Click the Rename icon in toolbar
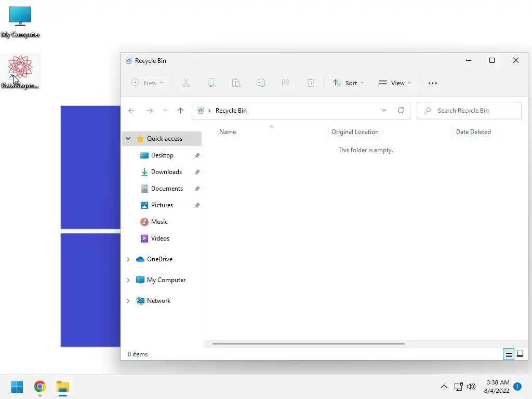The width and height of the screenshot is (532, 399). pyautogui.click(x=261, y=83)
